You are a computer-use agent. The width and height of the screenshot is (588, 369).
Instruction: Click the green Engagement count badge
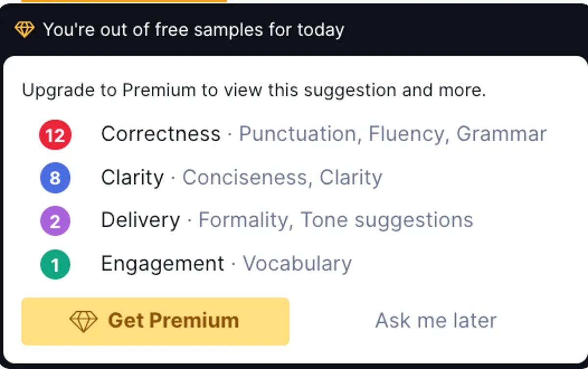[55, 263]
